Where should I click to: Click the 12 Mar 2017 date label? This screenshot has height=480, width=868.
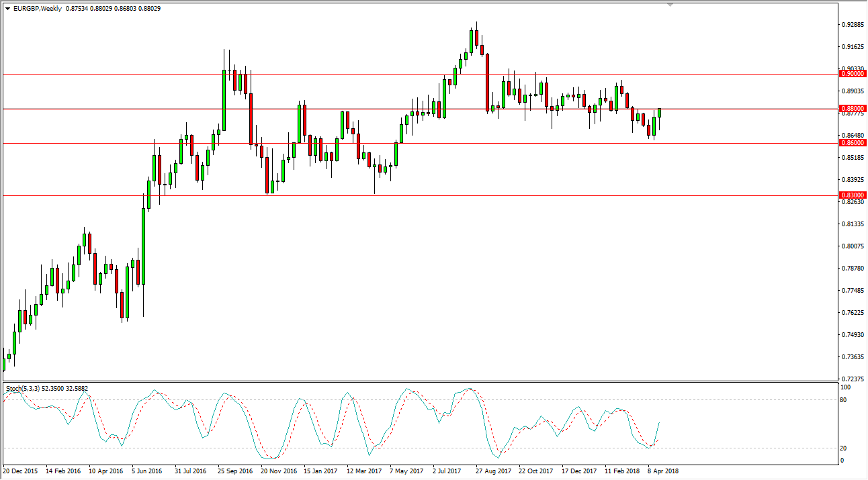tap(364, 471)
